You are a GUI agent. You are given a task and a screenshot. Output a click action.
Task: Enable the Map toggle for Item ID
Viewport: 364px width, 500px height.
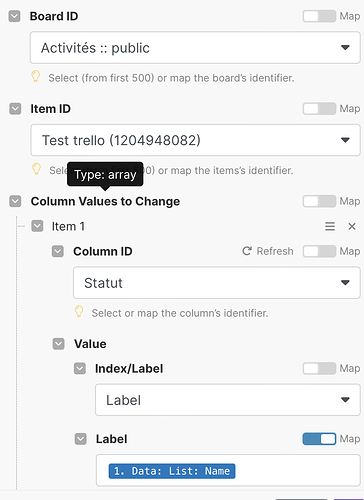pyautogui.click(x=319, y=109)
